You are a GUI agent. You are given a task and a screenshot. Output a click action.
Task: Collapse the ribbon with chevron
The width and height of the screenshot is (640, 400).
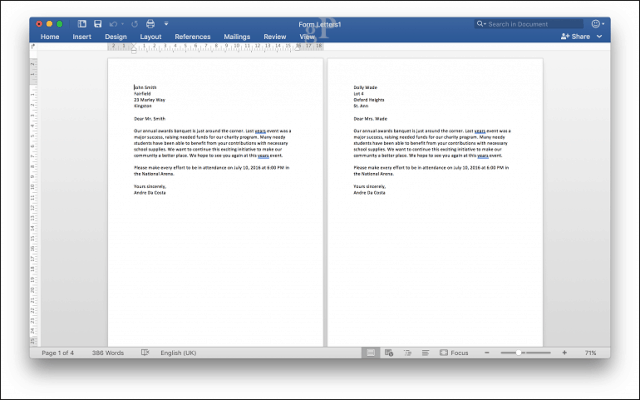click(599, 36)
